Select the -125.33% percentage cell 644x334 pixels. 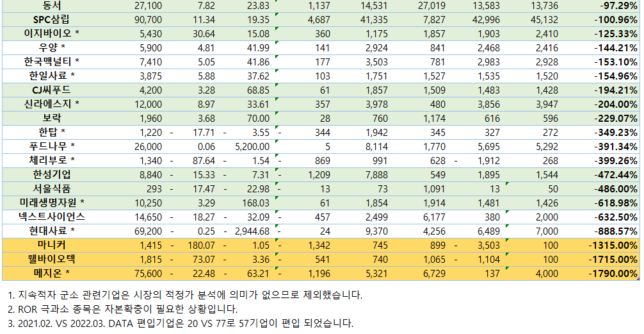coord(616,34)
